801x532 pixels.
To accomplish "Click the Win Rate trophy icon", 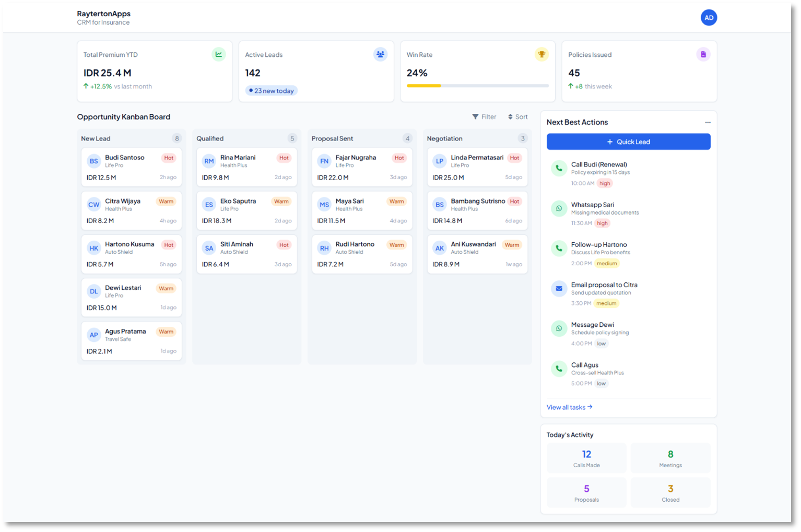I will point(541,54).
